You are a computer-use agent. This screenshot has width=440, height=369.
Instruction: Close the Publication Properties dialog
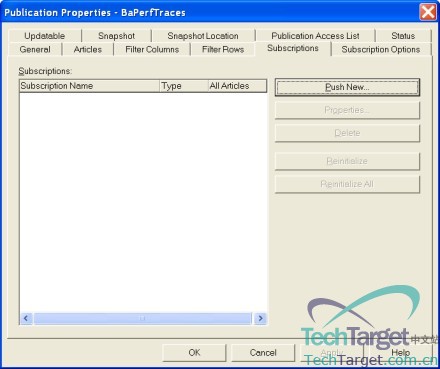click(428, 12)
